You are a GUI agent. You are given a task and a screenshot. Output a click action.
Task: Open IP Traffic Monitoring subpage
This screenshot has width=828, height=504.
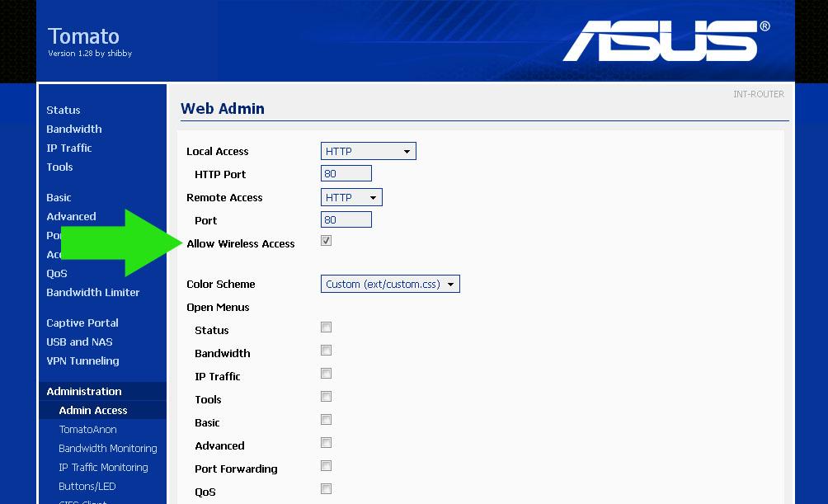coord(104,468)
